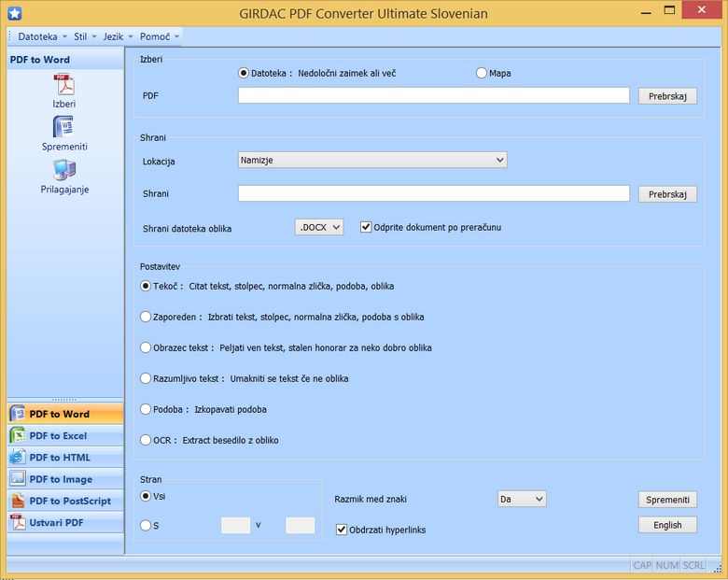Image resolution: width=728 pixels, height=580 pixels.
Task: Click the Spremeniti convert button
Action: pos(667,500)
